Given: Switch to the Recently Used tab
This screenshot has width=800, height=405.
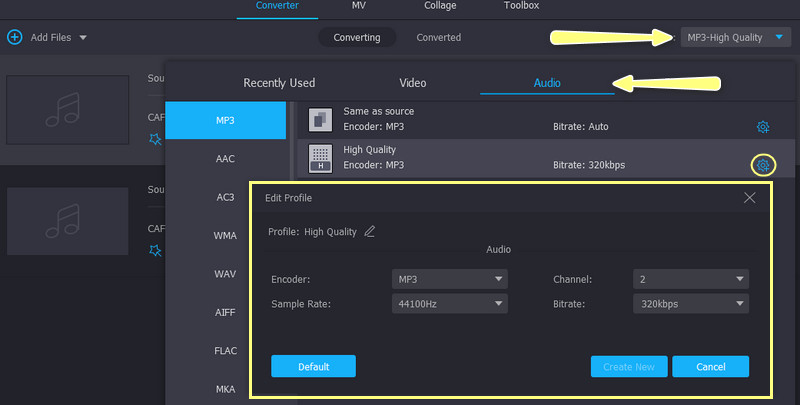Looking at the screenshot, I should click(x=279, y=83).
